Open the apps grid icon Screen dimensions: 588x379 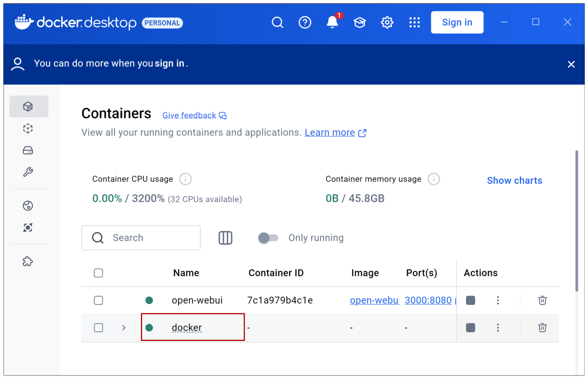point(414,22)
